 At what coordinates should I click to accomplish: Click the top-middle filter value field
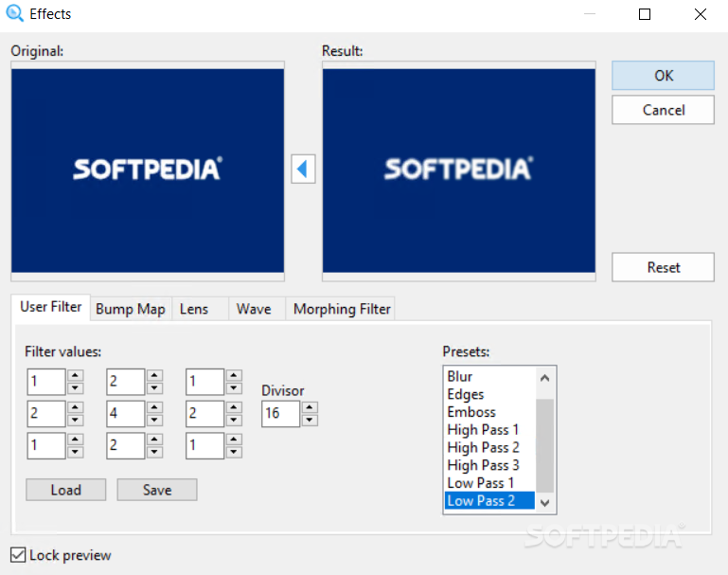125,382
